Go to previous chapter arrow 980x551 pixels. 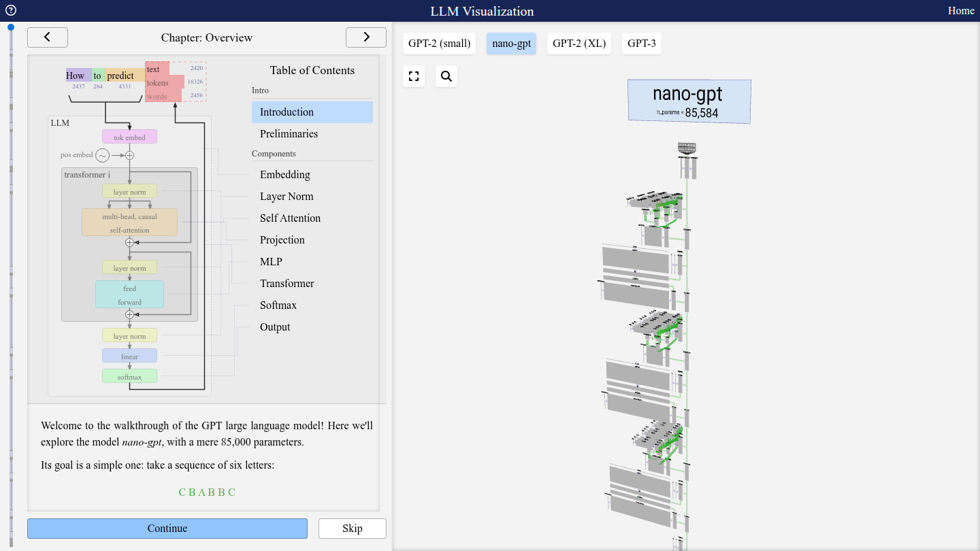pyautogui.click(x=48, y=37)
